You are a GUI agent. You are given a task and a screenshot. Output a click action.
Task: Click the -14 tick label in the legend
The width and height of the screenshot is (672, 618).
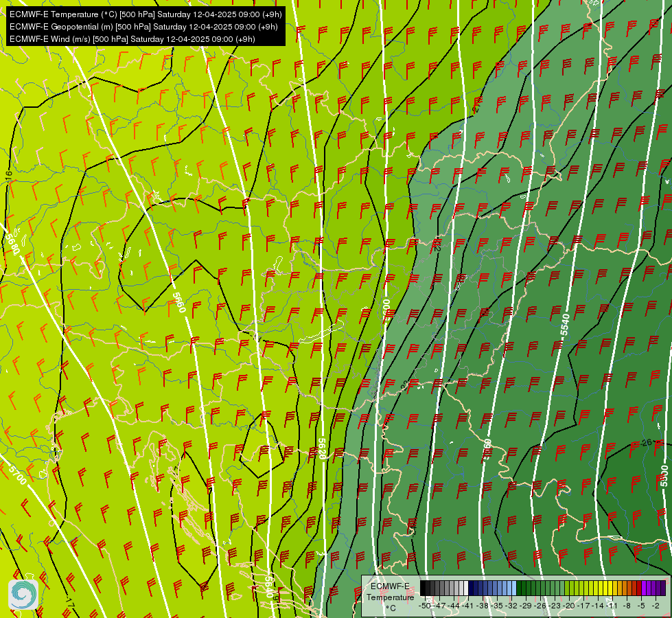pyautogui.click(x=599, y=606)
